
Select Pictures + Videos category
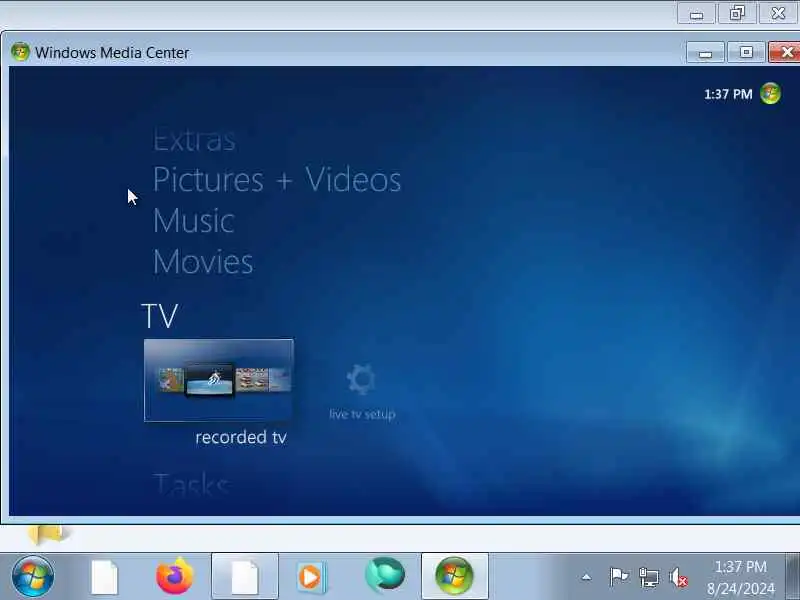tap(277, 180)
